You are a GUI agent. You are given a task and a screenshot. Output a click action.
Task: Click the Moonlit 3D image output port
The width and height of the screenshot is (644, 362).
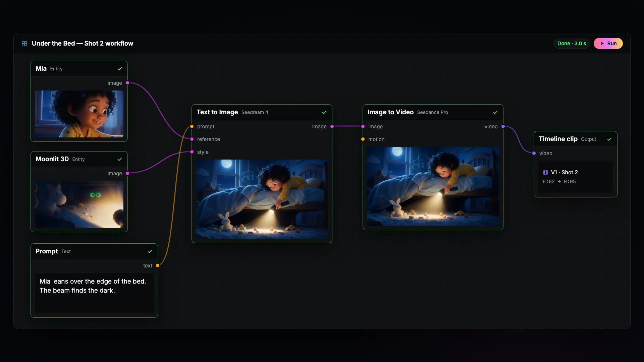pyautogui.click(x=127, y=173)
